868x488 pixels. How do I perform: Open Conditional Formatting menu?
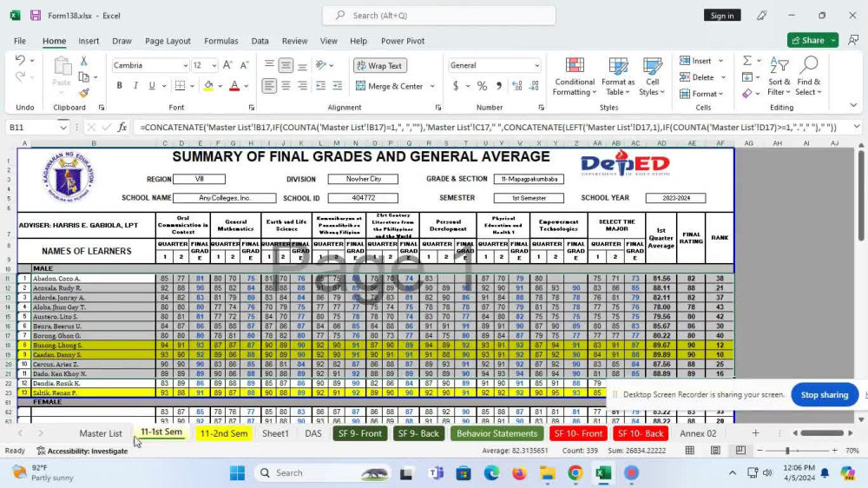(x=574, y=76)
